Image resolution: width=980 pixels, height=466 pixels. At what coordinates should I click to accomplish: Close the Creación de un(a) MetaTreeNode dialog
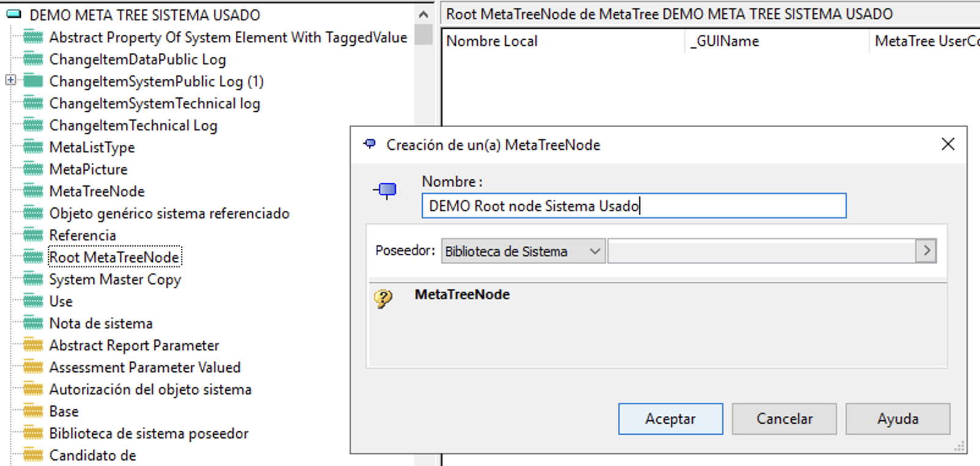[x=948, y=144]
